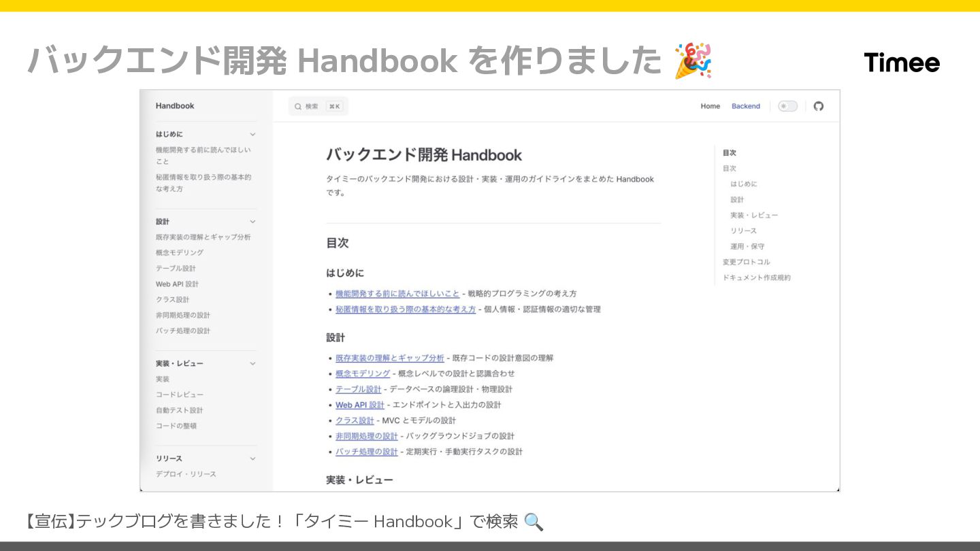The width and height of the screenshot is (980, 551).
Task: Open sidebar 秘匿情報を取り扱う際の基本的な考え方 page
Action: 203,183
